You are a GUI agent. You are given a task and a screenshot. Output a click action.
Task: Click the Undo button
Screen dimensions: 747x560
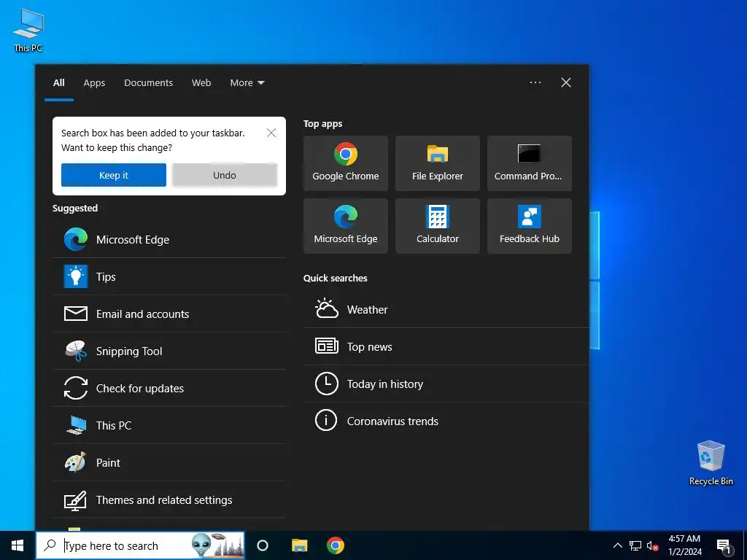click(225, 175)
